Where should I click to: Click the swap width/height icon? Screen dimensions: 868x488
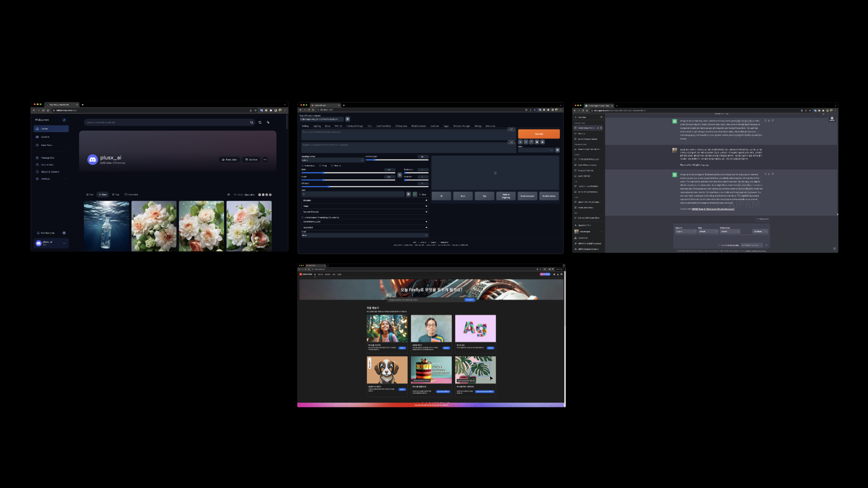[x=400, y=175]
